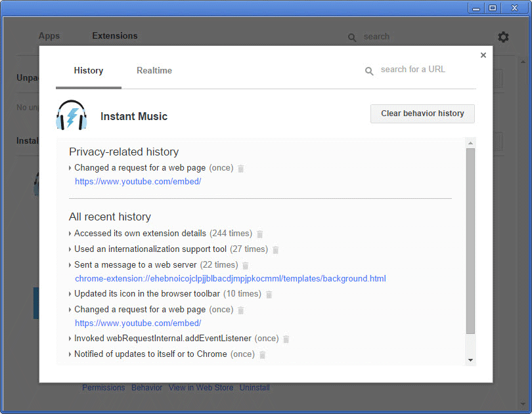Viewport: 532px width, 414px height.
Task: Click the magnifier icon beside 'search for a URL'
Action: pyautogui.click(x=369, y=71)
